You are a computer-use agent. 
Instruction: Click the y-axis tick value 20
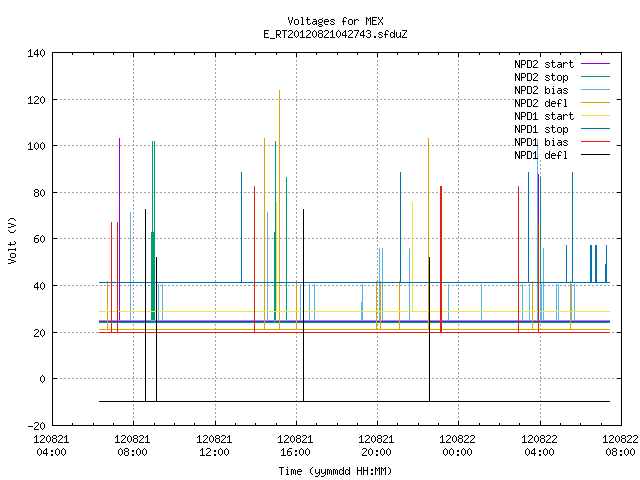point(40,333)
